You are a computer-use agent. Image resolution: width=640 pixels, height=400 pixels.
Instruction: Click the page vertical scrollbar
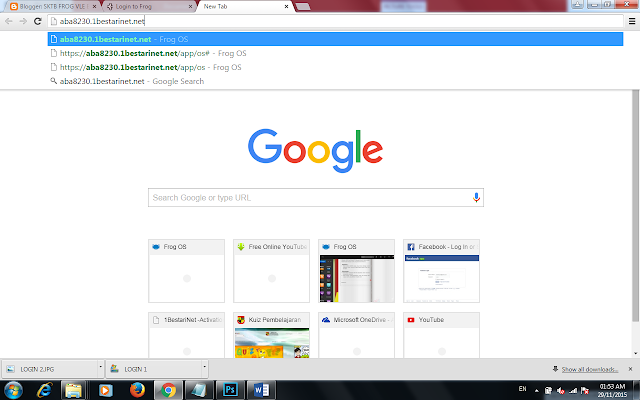click(636, 206)
